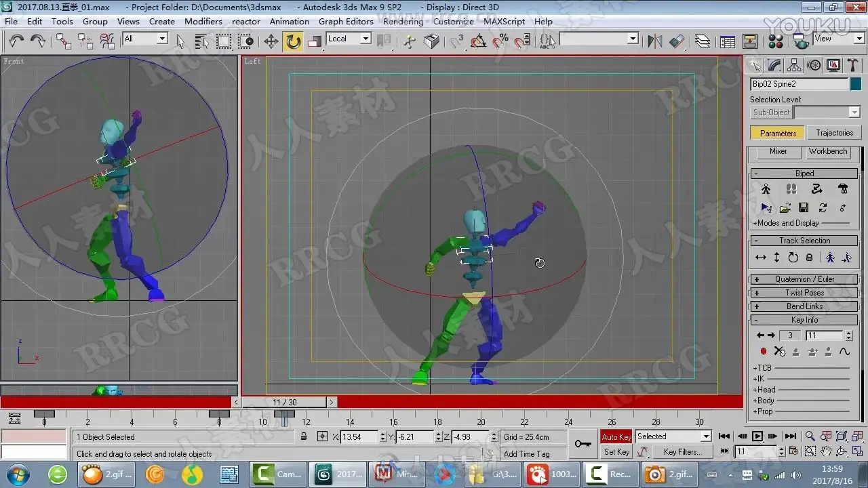This screenshot has height=488, width=868.
Task: Click the Load File folder icon
Action: pos(785,207)
